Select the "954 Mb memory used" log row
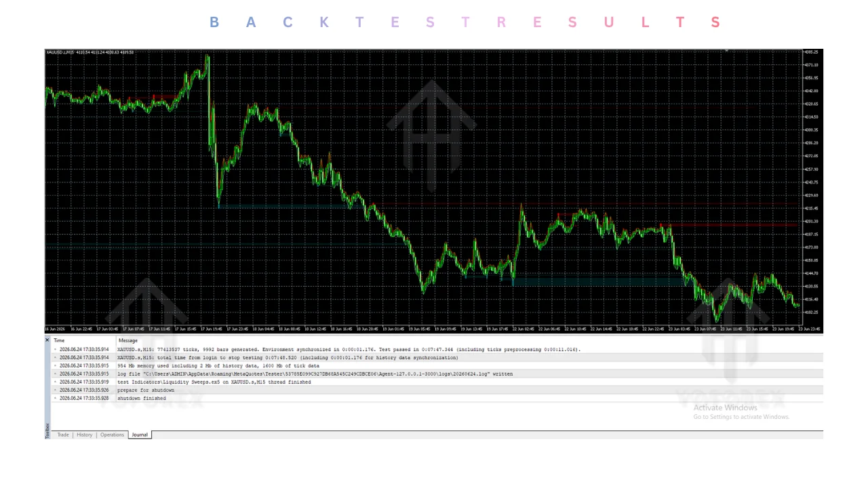Screen dimensions: 868x488 [437, 365]
